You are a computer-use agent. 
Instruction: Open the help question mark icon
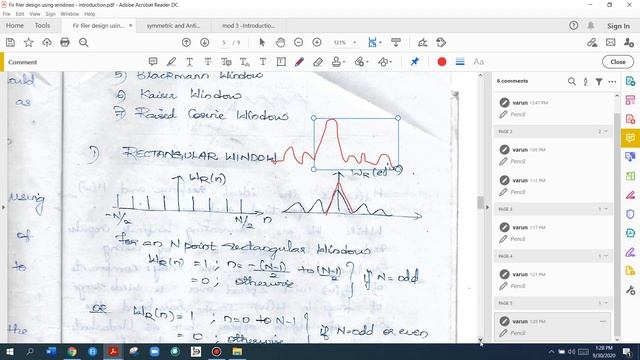click(x=573, y=25)
